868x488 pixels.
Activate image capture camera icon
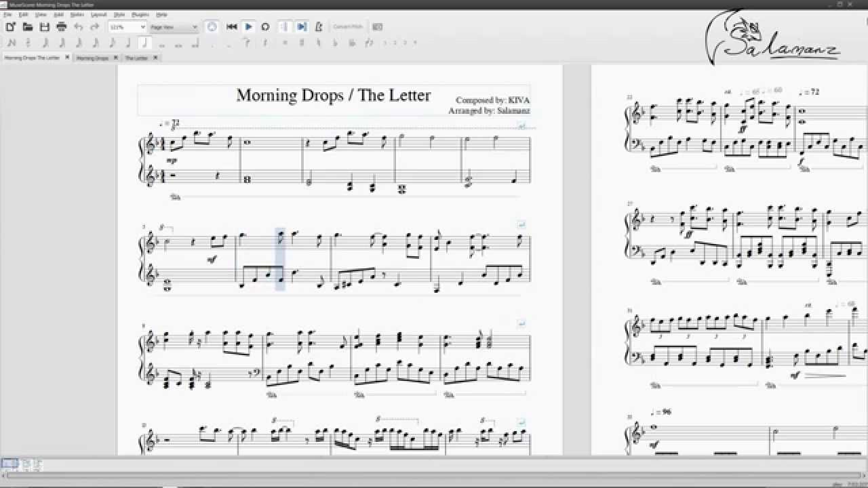(378, 26)
